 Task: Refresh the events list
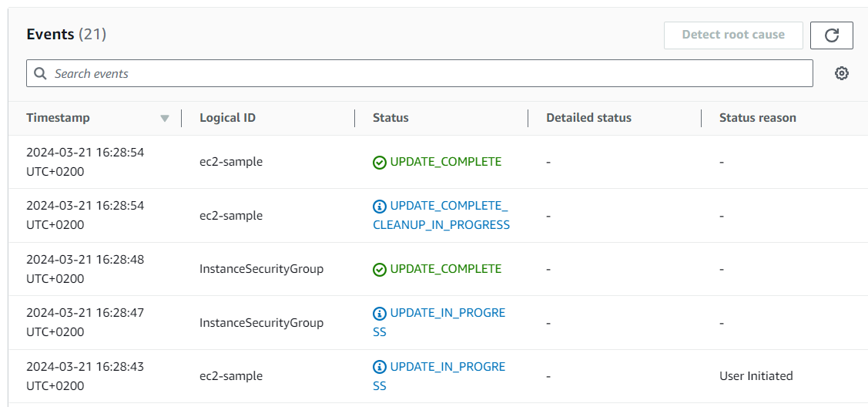832,35
